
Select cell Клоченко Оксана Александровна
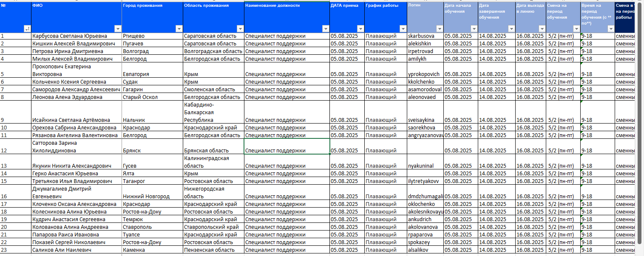[x=77, y=204]
